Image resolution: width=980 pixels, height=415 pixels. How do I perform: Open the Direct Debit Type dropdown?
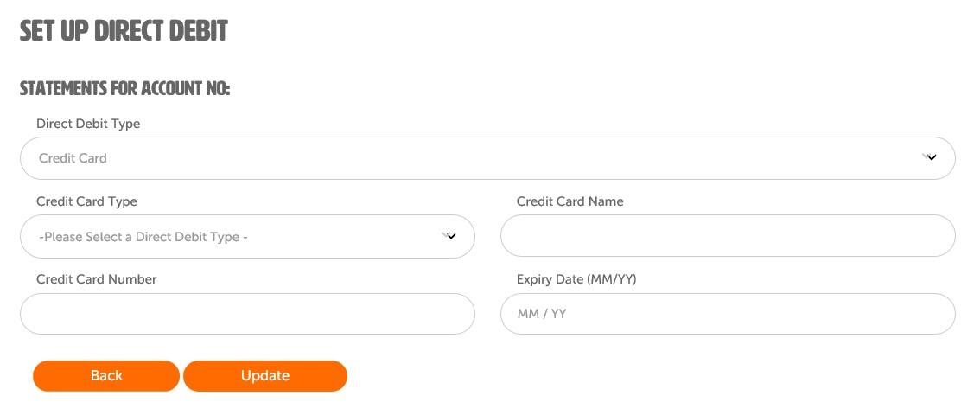pyautogui.click(x=487, y=158)
